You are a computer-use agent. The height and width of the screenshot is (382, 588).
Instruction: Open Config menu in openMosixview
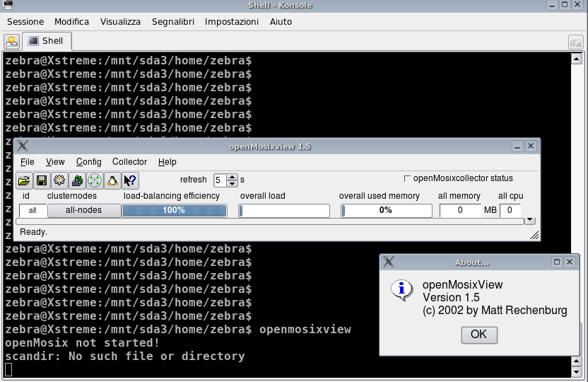(x=89, y=162)
